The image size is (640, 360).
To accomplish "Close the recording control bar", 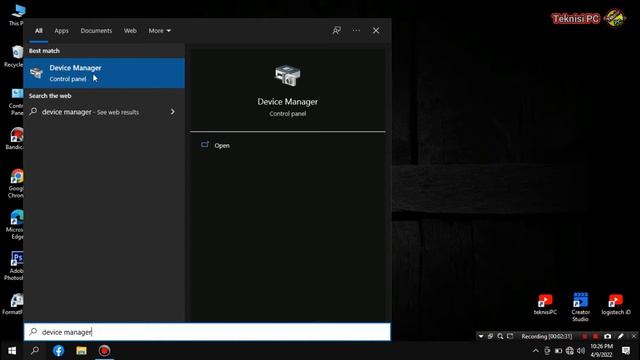I will coord(634,336).
